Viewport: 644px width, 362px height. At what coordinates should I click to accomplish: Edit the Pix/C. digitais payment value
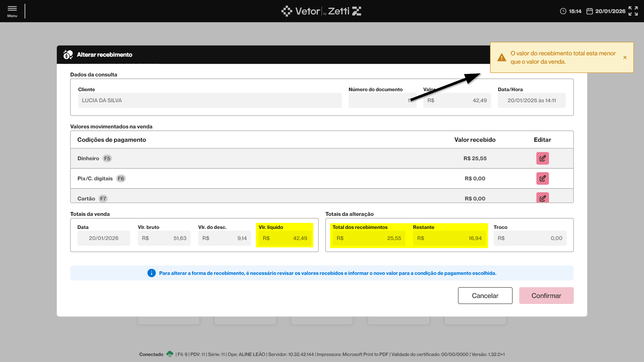point(542,178)
